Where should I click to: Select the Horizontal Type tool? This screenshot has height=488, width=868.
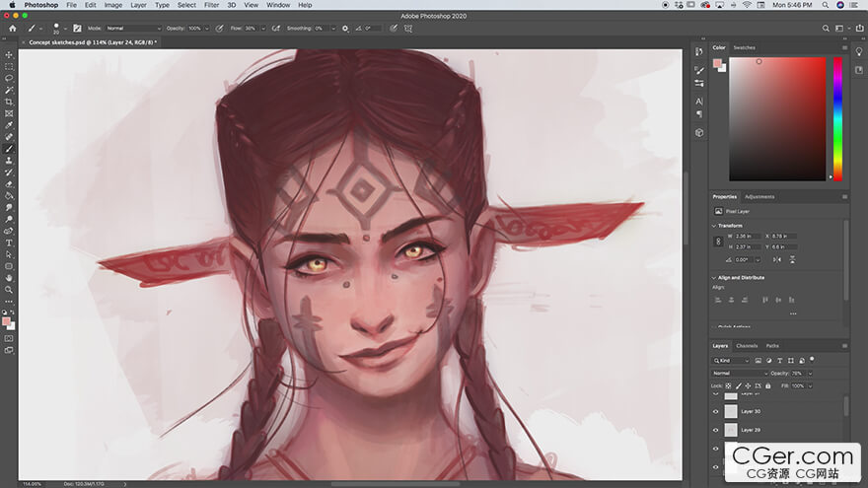click(9, 243)
